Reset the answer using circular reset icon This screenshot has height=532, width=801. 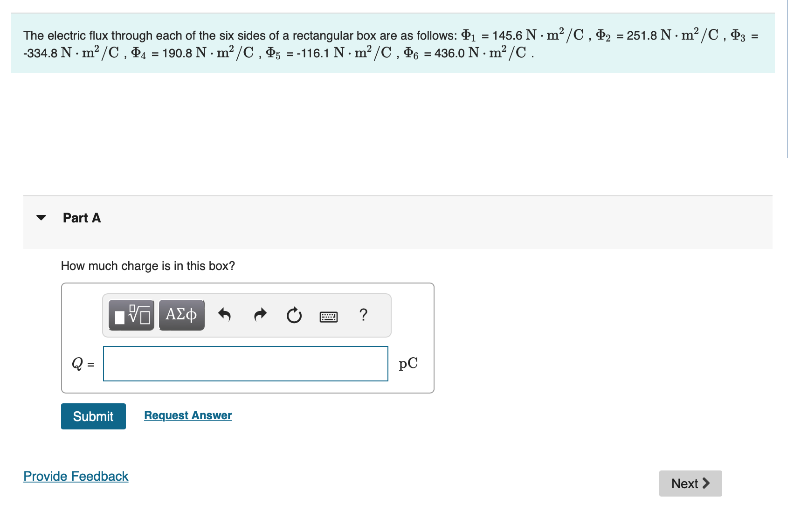pyautogui.click(x=294, y=315)
